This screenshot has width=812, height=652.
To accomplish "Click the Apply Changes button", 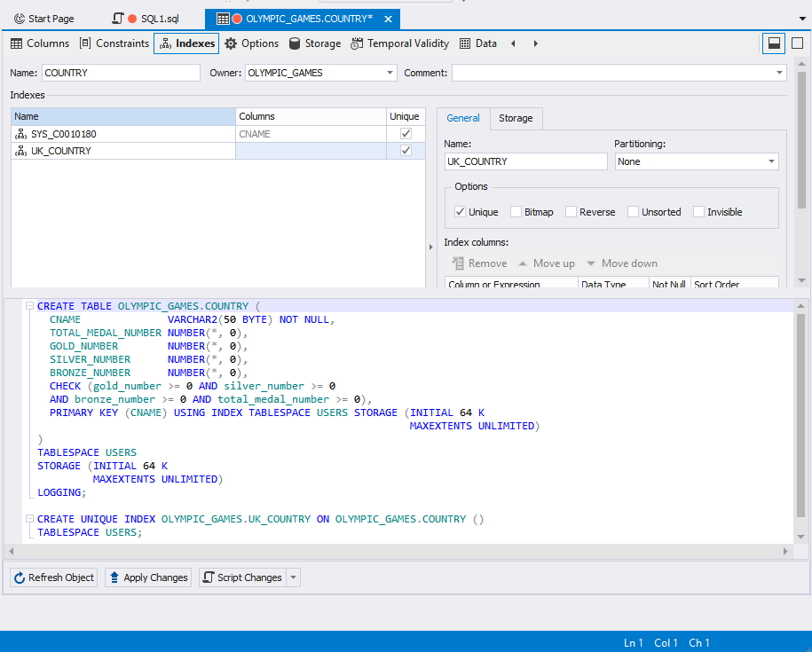I will click(x=147, y=577).
